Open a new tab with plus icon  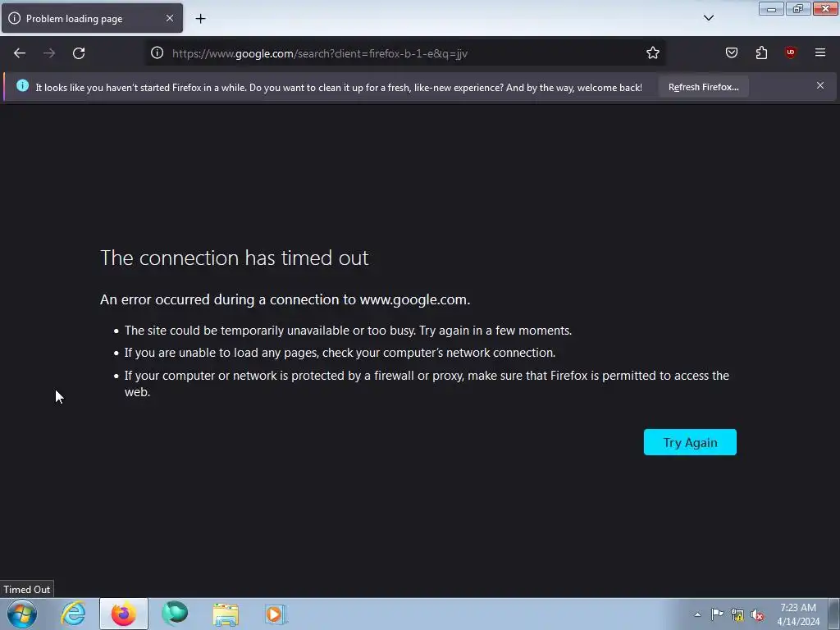[x=200, y=19]
